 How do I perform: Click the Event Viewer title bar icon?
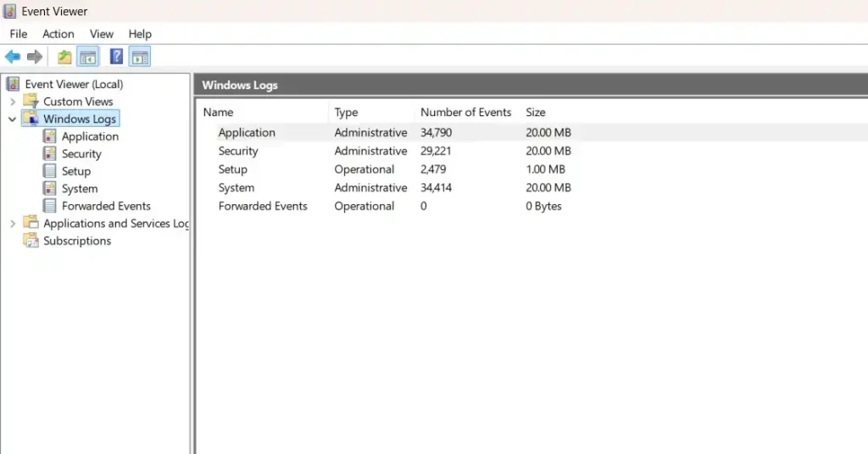pos(9,11)
